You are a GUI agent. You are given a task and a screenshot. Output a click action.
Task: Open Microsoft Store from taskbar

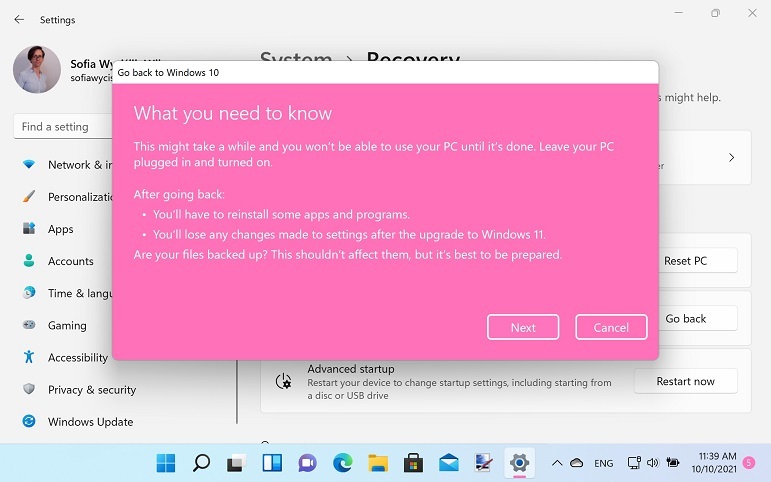coord(414,463)
